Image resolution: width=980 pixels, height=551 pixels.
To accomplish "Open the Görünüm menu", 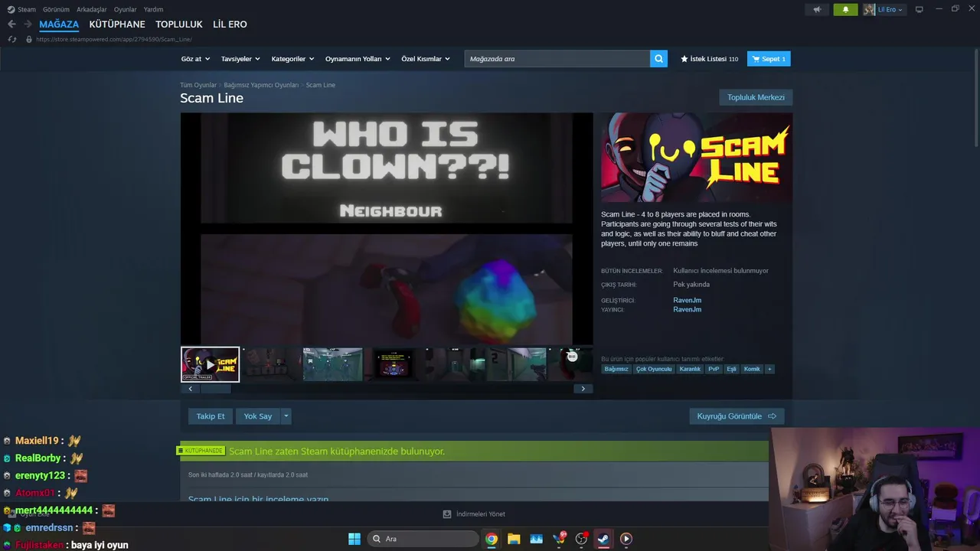I will click(x=56, y=9).
